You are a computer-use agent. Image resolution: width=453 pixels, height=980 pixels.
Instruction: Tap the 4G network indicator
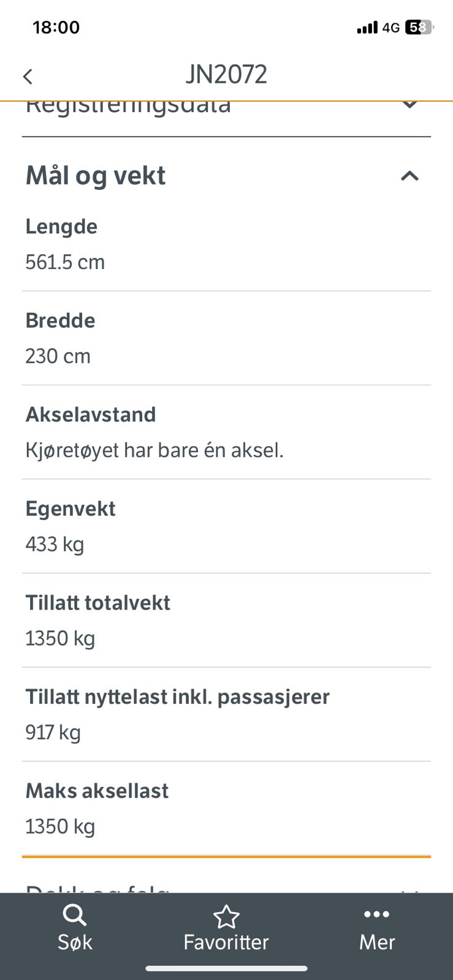(390, 28)
